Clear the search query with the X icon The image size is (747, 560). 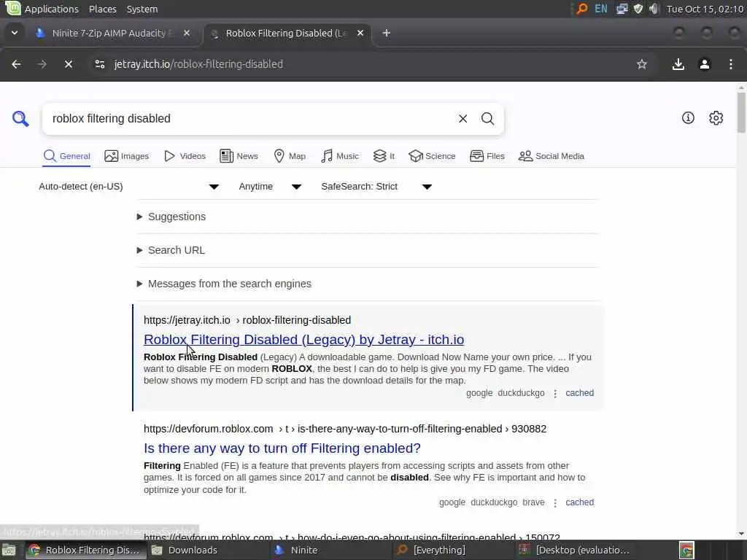462,119
